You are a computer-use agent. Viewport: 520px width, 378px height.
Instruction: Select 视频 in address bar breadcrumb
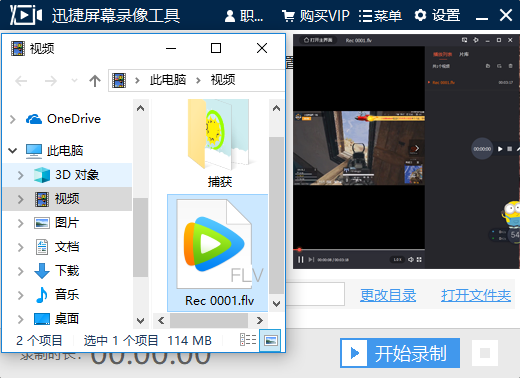pyautogui.click(x=223, y=80)
